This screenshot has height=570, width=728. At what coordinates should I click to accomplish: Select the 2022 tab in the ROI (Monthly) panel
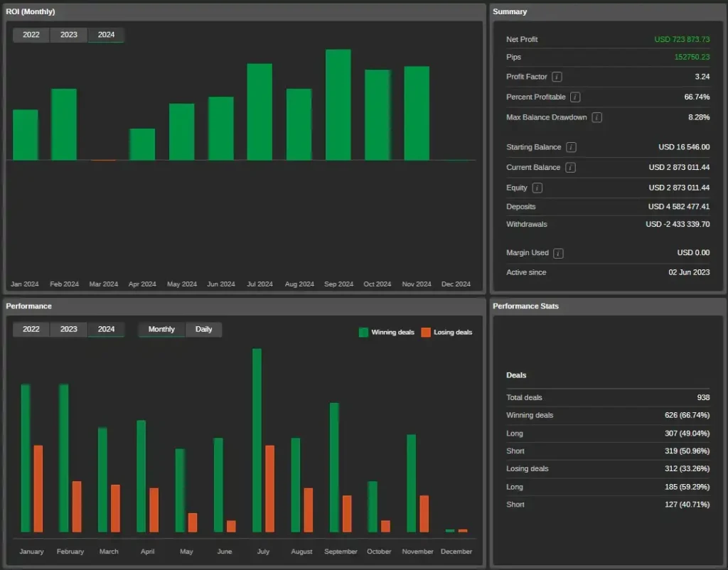click(x=31, y=35)
